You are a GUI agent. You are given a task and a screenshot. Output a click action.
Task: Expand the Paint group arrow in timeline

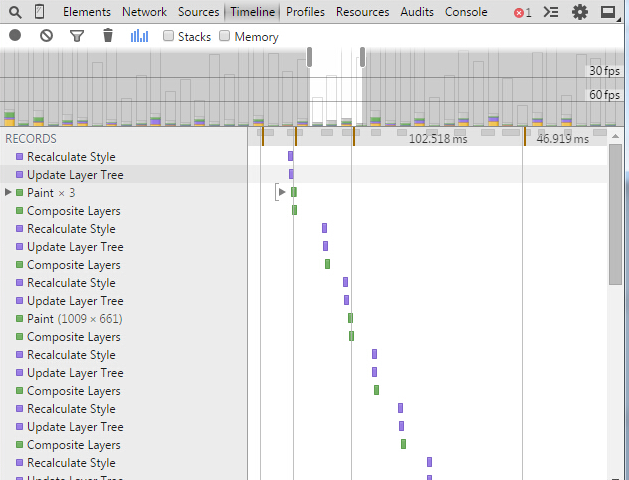tap(282, 192)
